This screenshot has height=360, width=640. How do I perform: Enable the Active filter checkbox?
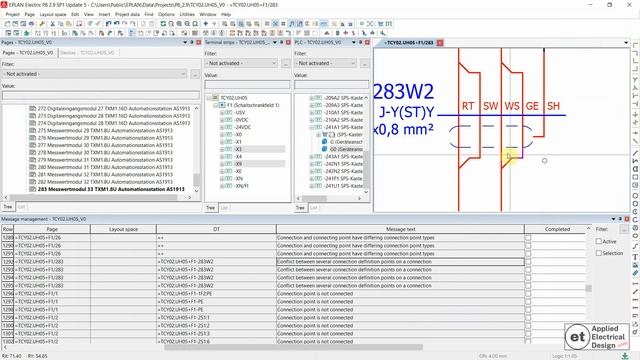click(598, 242)
